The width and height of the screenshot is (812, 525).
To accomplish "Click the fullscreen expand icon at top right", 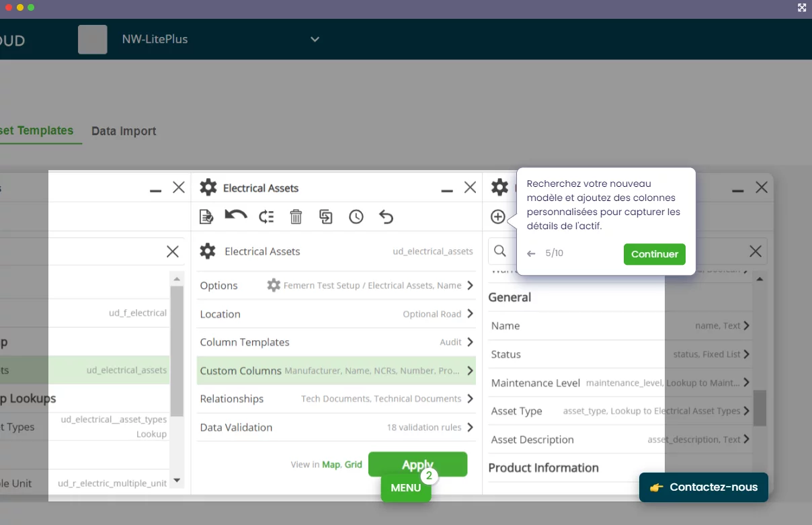I will [x=801, y=7].
